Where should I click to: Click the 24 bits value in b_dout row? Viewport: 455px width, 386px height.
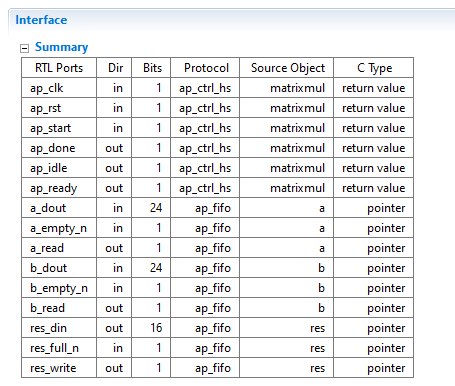(x=156, y=268)
